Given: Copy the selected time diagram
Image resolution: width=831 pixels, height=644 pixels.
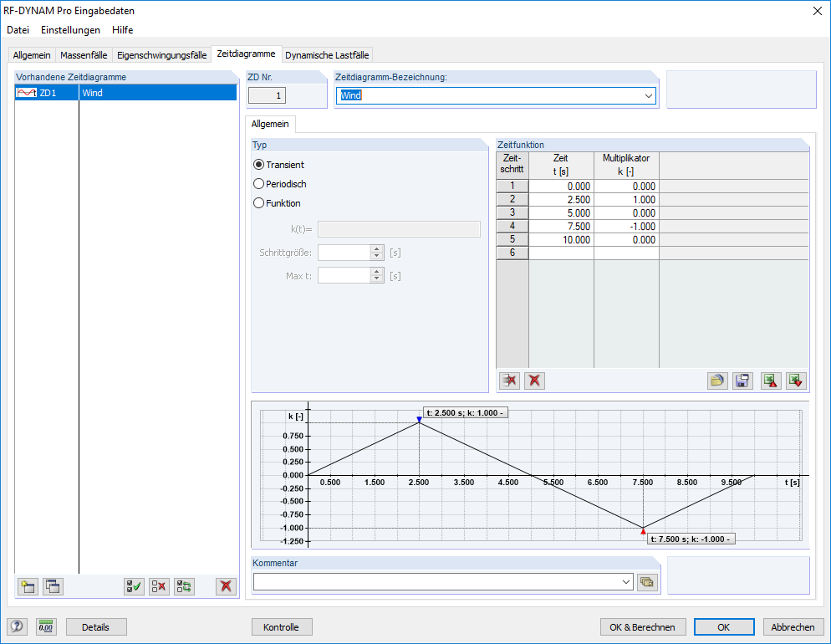Looking at the screenshot, I should coord(53,586).
